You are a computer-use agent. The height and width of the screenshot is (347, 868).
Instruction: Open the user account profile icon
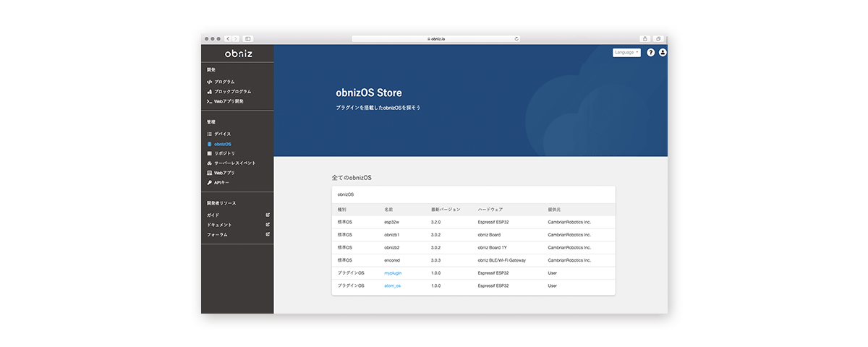tap(663, 53)
